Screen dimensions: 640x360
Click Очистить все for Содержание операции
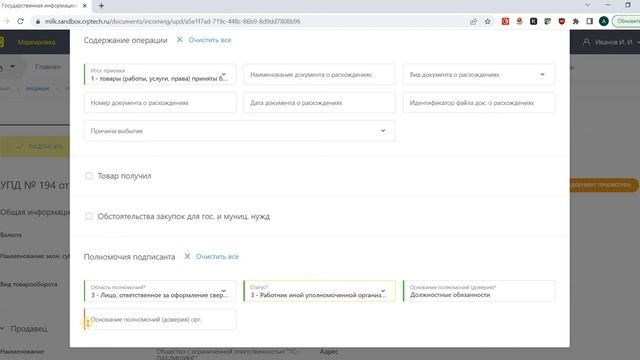(210, 40)
